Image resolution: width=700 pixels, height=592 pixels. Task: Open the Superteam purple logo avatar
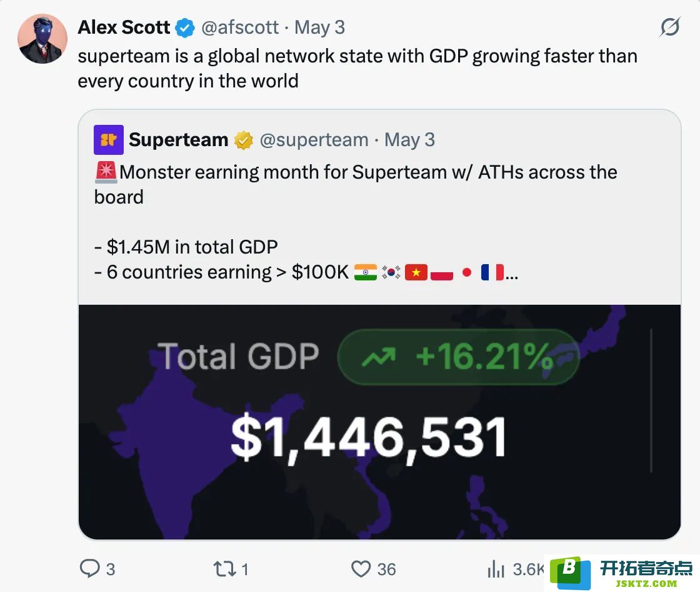(109, 140)
